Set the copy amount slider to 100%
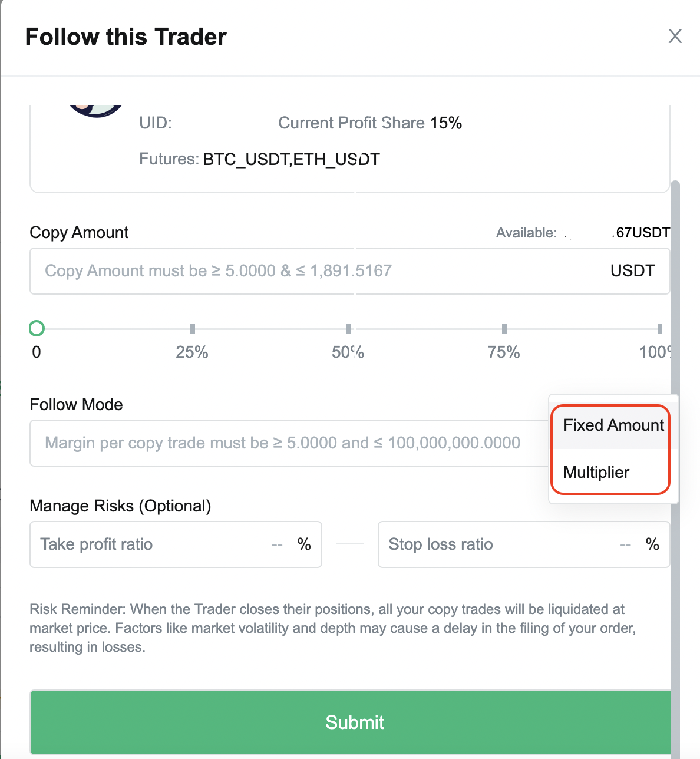Viewport: 700px width, 759px height. click(659, 329)
